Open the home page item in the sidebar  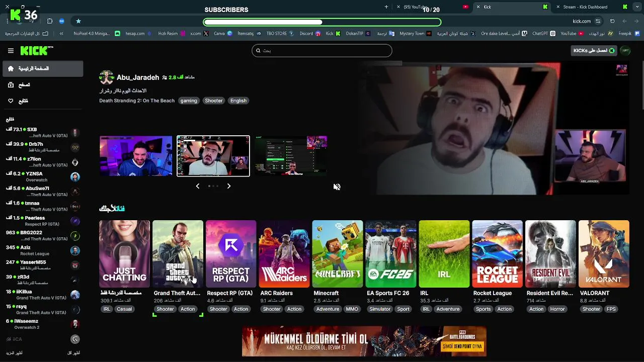pos(42,68)
